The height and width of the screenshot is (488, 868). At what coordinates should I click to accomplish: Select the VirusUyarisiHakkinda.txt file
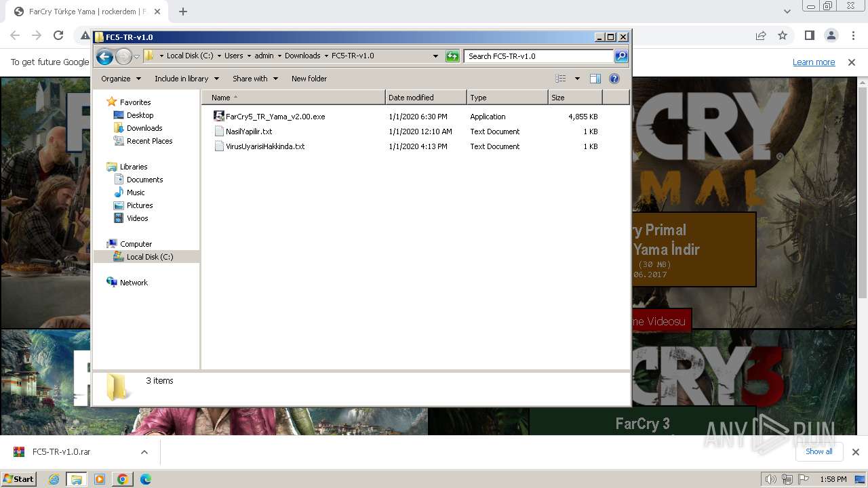(265, 146)
